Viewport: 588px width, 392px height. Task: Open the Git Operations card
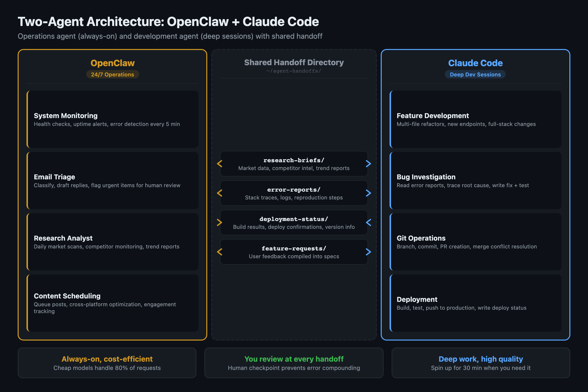tap(476, 242)
